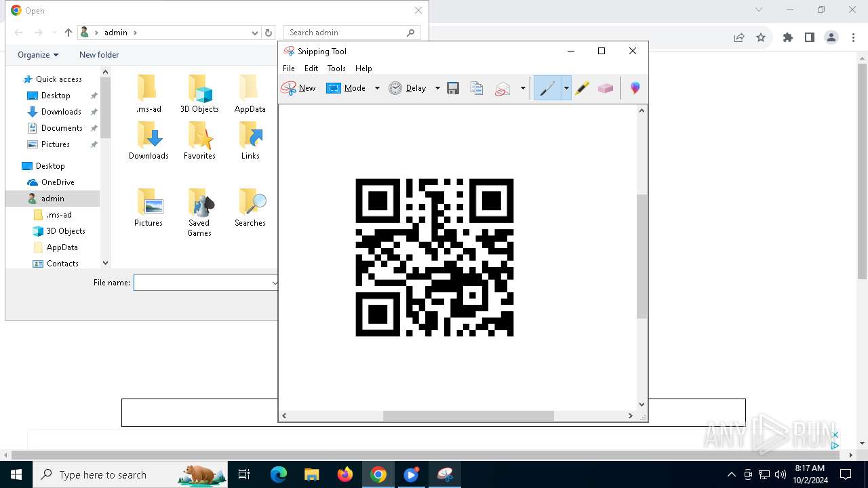Select the Pen tool

click(x=547, y=88)
